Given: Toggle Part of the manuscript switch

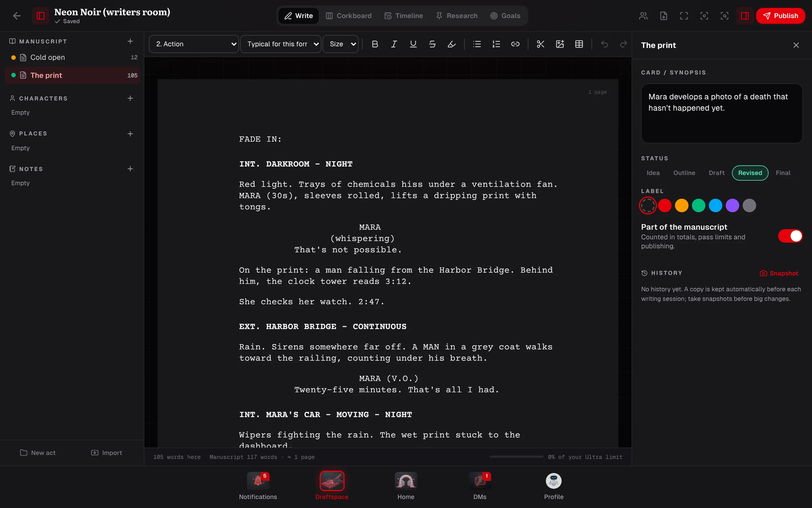Looking at the screenshot, I should click(x=790, y=236).
